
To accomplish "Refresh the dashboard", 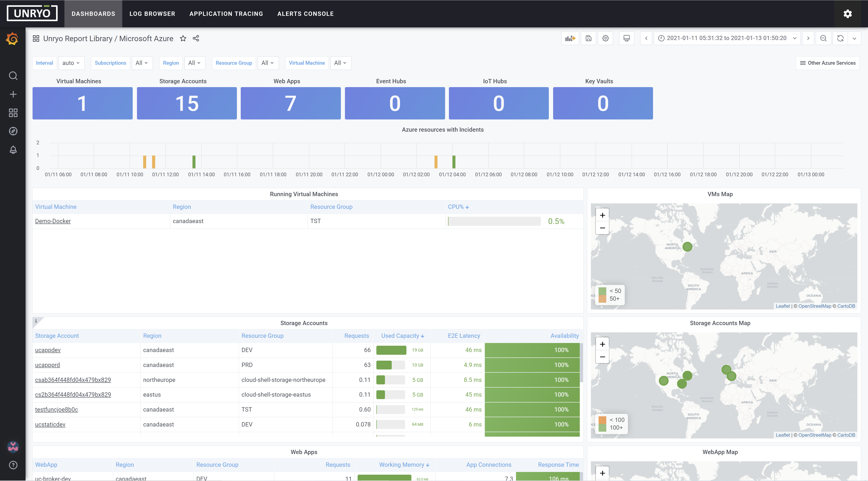I will [x=840, y=38].
